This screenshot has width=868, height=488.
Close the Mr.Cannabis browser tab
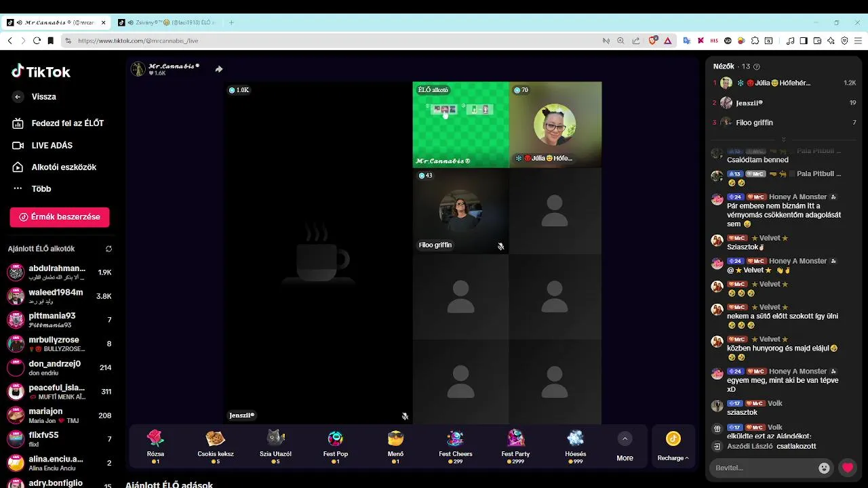[104, 22]
